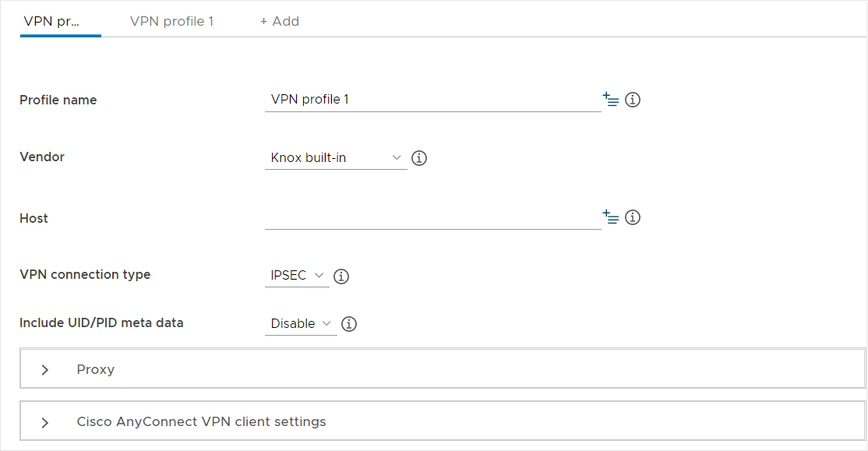Expand the Proxy section chevron
868x451 pixels.
point(45,370)
